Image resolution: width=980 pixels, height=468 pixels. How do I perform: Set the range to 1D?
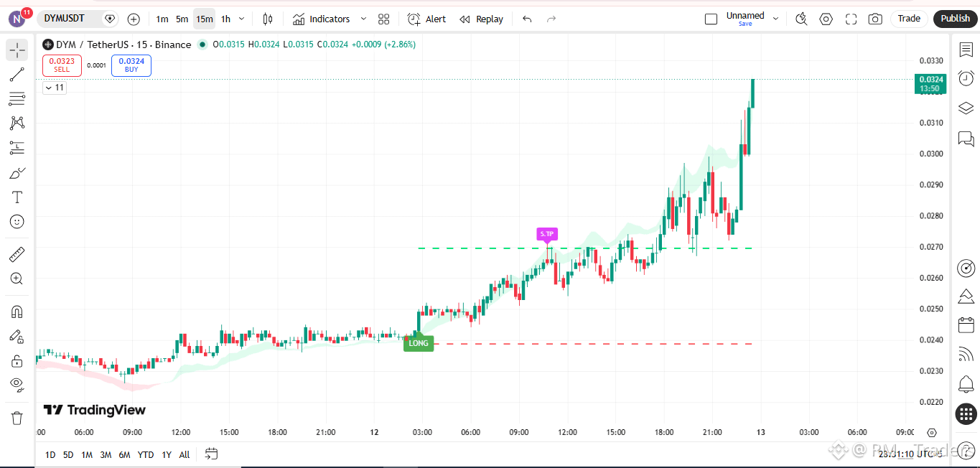pos(50,454)
